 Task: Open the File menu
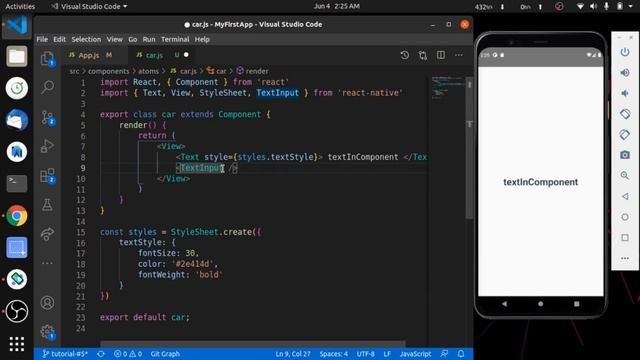point(42,39)
